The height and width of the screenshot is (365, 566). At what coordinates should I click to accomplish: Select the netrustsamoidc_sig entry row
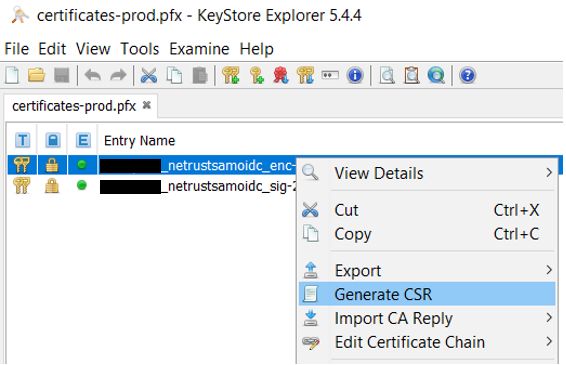[152, 186]
